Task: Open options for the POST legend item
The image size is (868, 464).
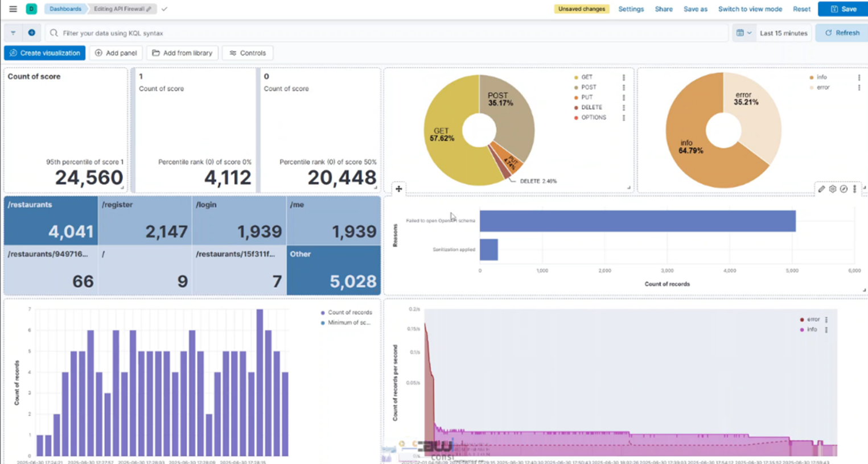Action: coord(624,88)
